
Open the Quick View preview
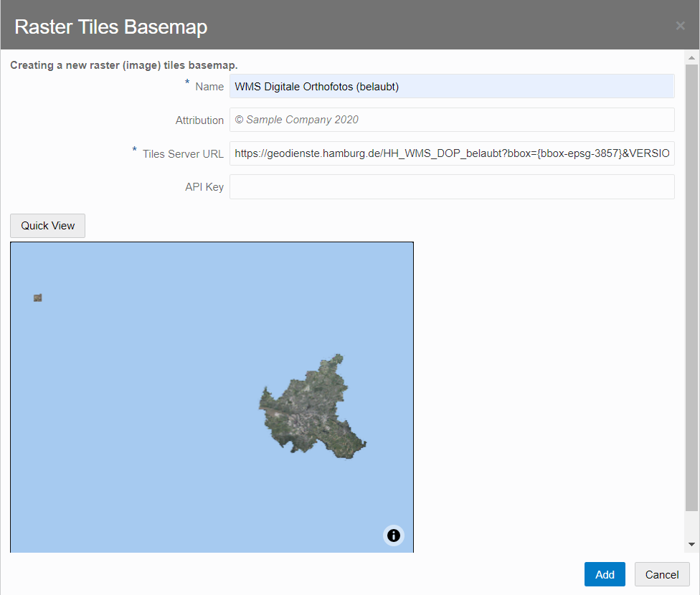pos(47,225)
